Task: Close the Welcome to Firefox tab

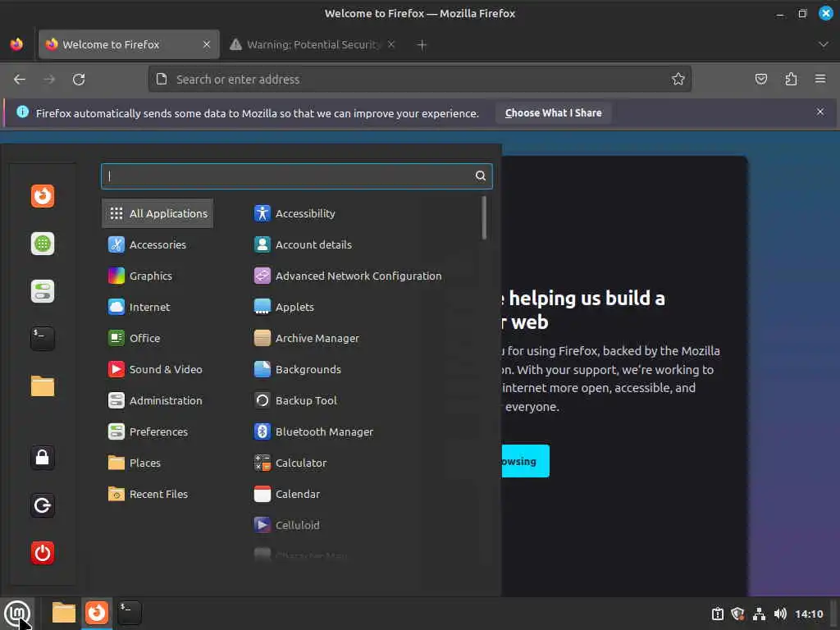Action: click(206, 44)
